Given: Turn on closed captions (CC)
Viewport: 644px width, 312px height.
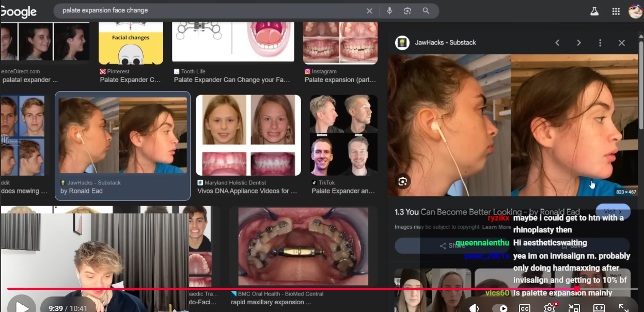Looking at the screenshot, I should (524, 308).
